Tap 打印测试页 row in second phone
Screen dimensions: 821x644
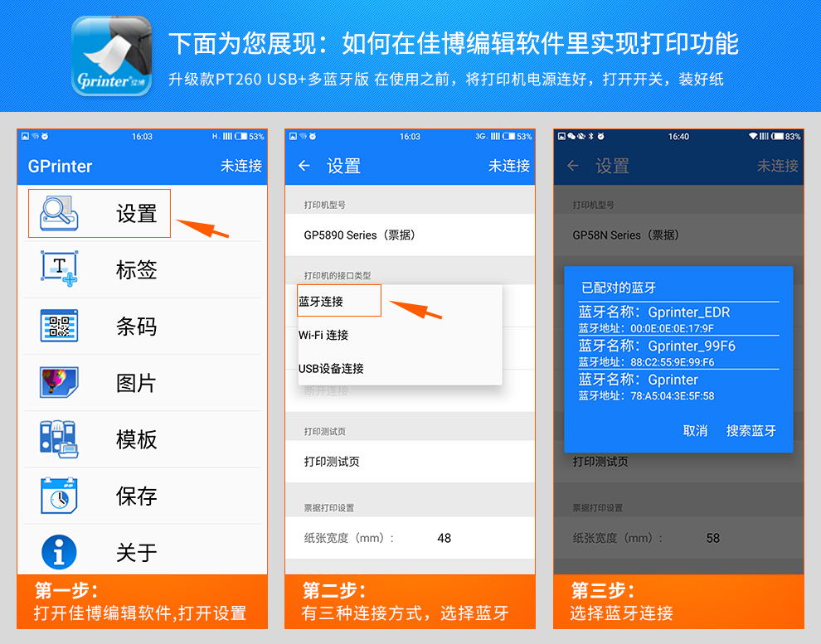[x=410, y=462]
